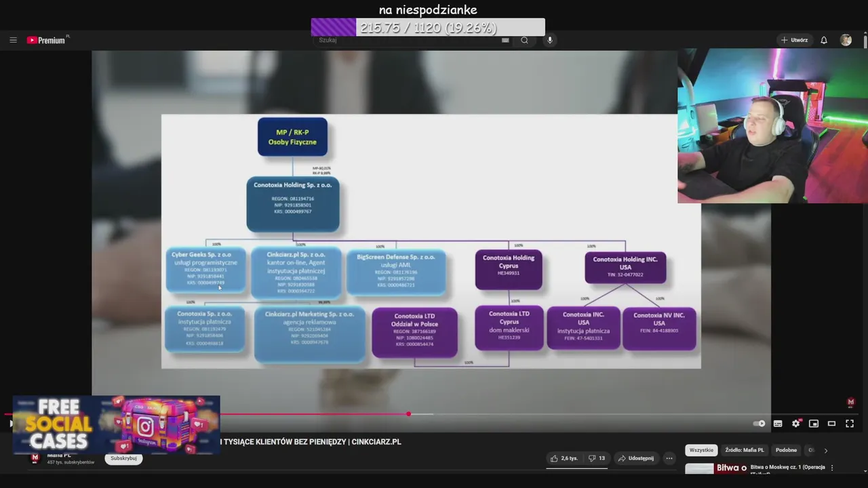The width and height of the screenshot is (868, 488).
Task: Click the Conotoxia Holding INC. USA box
Action: [x=625, y=268]
